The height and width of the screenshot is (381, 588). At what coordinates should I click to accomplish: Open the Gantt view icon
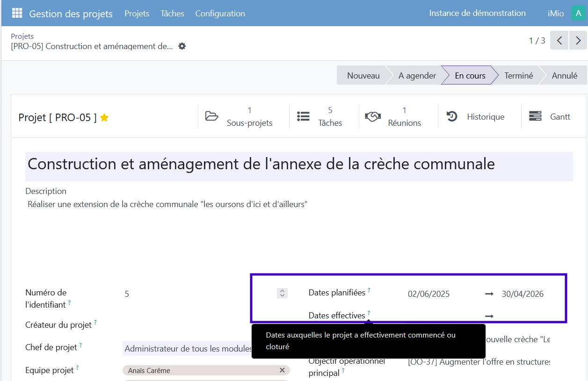click(x=535, y=116)
